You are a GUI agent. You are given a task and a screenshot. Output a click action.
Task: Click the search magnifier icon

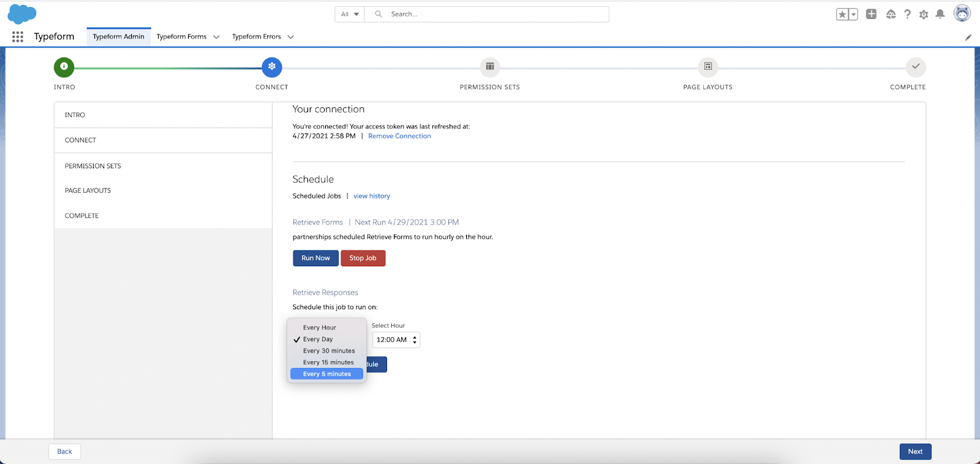379,14
